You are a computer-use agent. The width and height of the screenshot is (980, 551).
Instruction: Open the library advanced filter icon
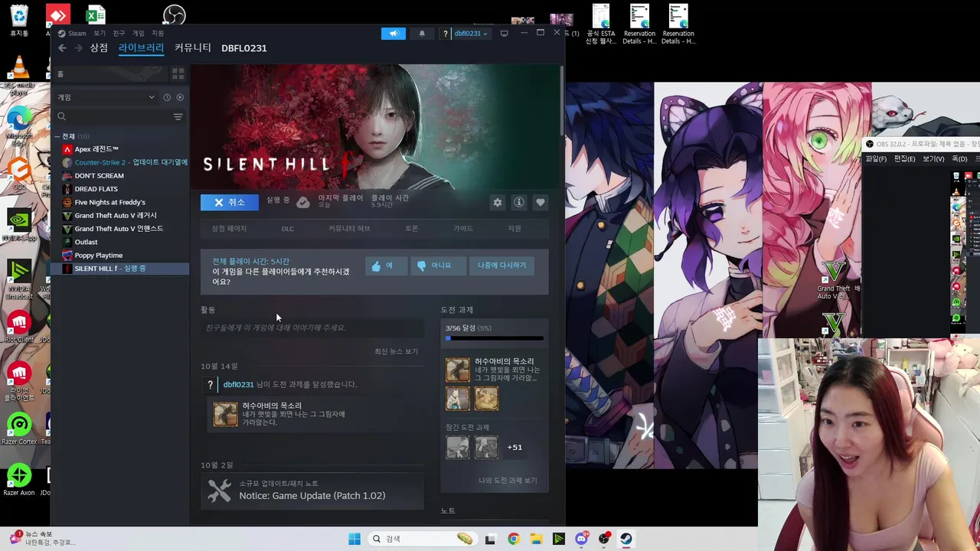pyautogui.click(x=178, y=116)
